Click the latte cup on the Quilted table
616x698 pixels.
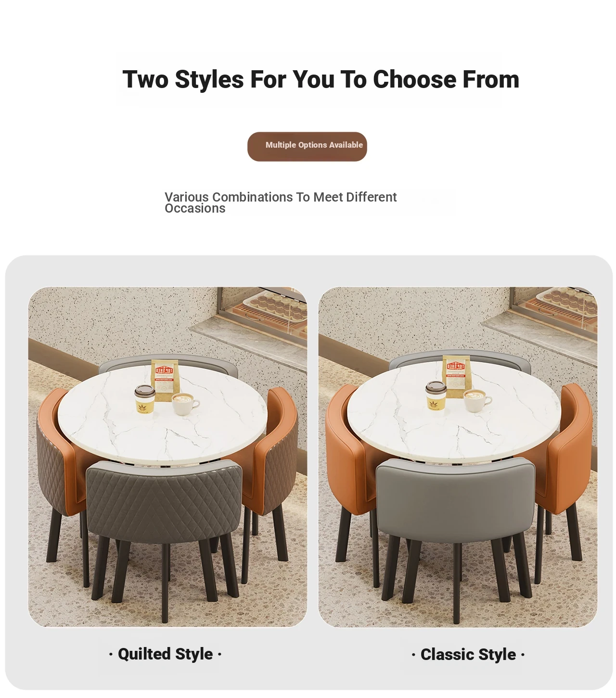coord(185,404)
